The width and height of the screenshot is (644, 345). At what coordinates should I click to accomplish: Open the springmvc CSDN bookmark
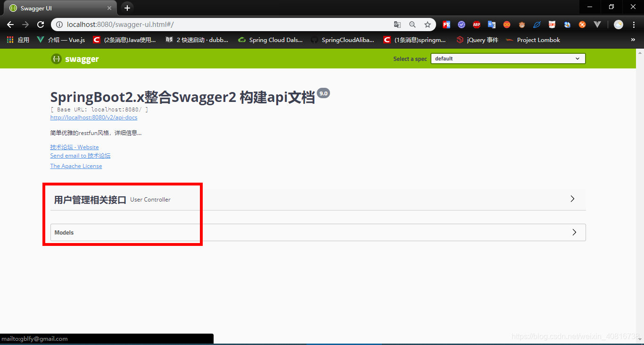(415, 40)
